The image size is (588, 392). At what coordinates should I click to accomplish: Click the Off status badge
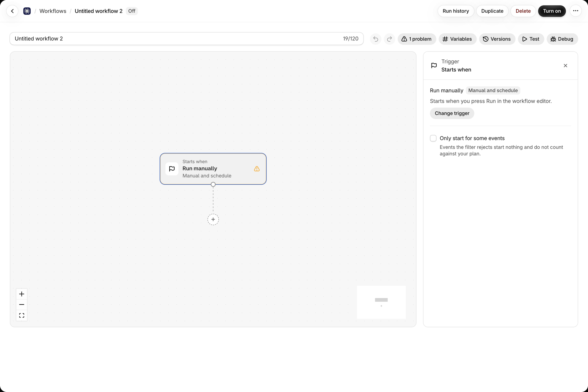132,11
